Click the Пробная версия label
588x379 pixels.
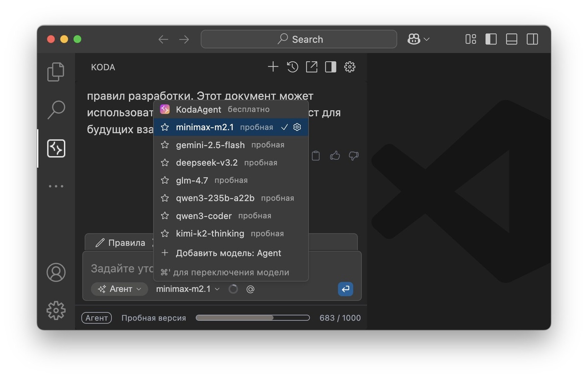pyautogui.click(x=154, y=318)
